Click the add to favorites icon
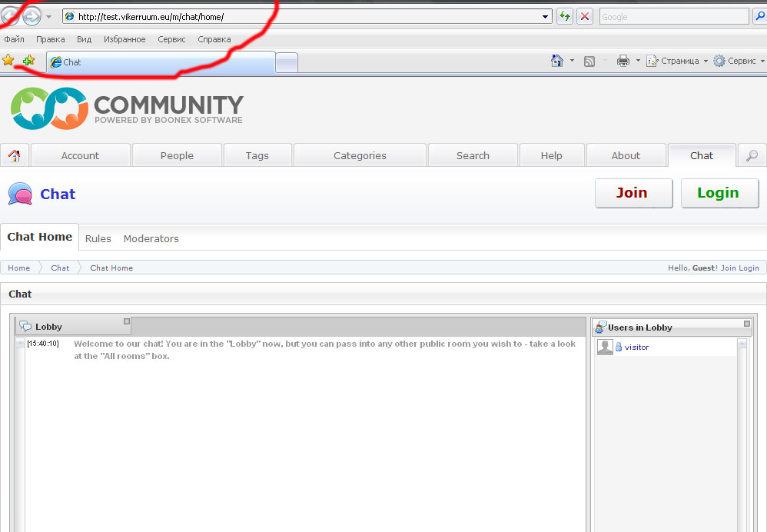This screenshot has width=767, height=532. (28, 61)
